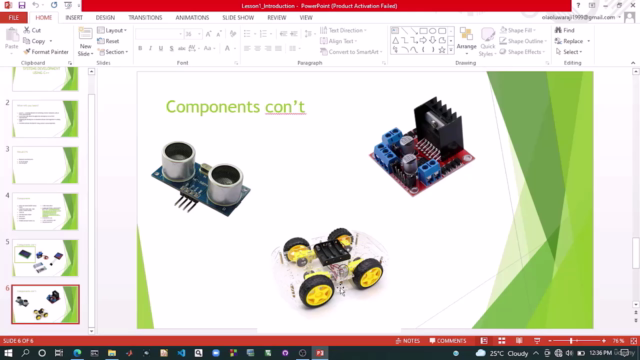Toggle Italic formatting
640x360 pixels.
click(x=150, y=48)
